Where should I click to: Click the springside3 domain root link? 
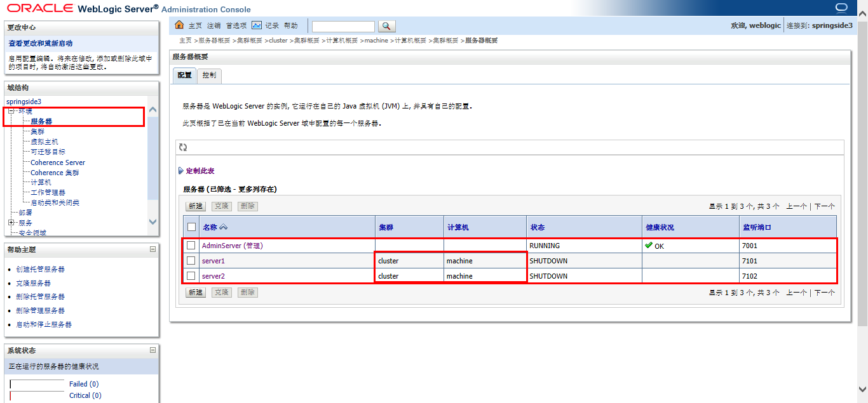tap(24, 102)
